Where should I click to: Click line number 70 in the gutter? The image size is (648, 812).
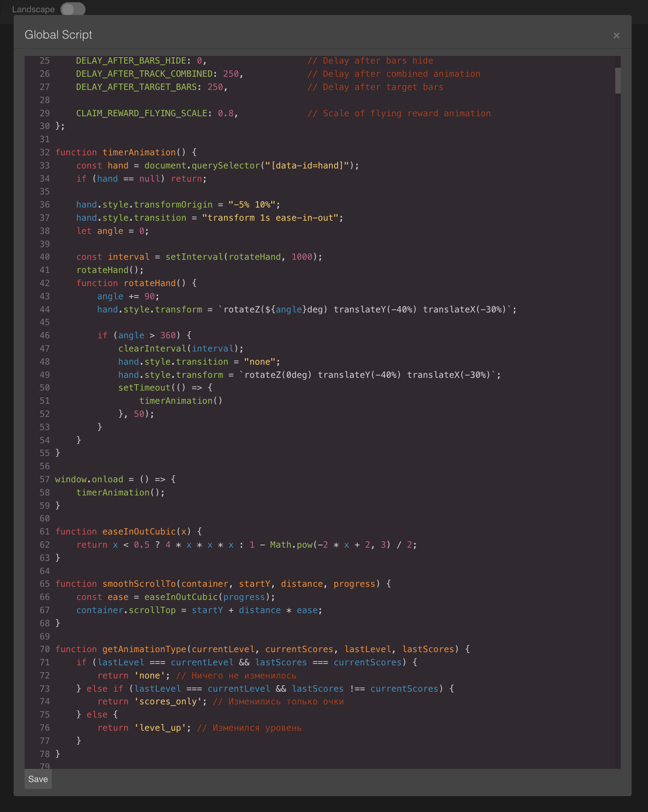[45, 649]
